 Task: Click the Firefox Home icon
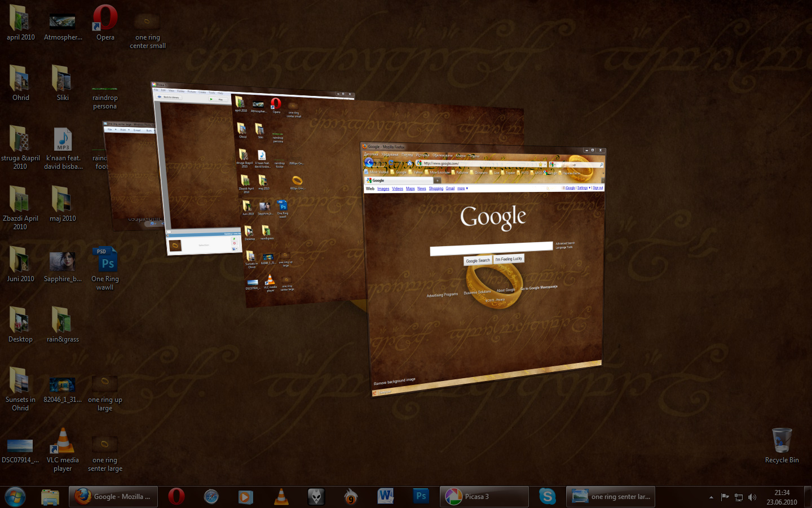click(410, 164)
